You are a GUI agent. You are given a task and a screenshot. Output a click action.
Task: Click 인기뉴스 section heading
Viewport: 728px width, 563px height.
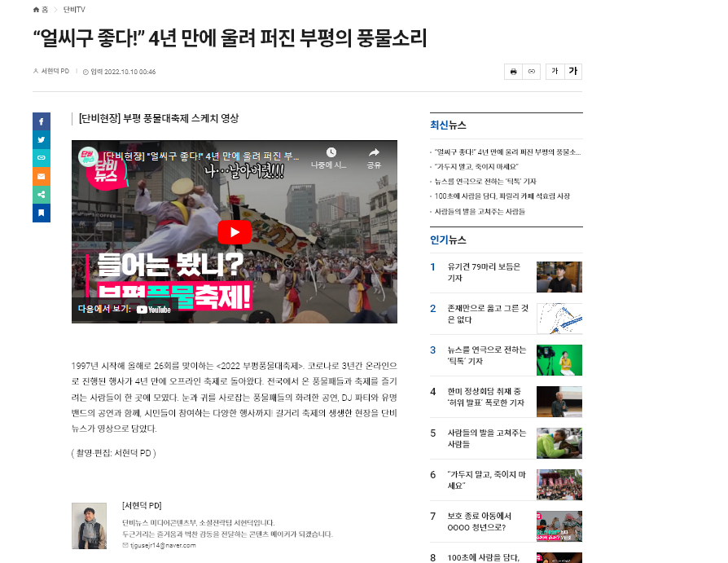(x=448, y=240)
